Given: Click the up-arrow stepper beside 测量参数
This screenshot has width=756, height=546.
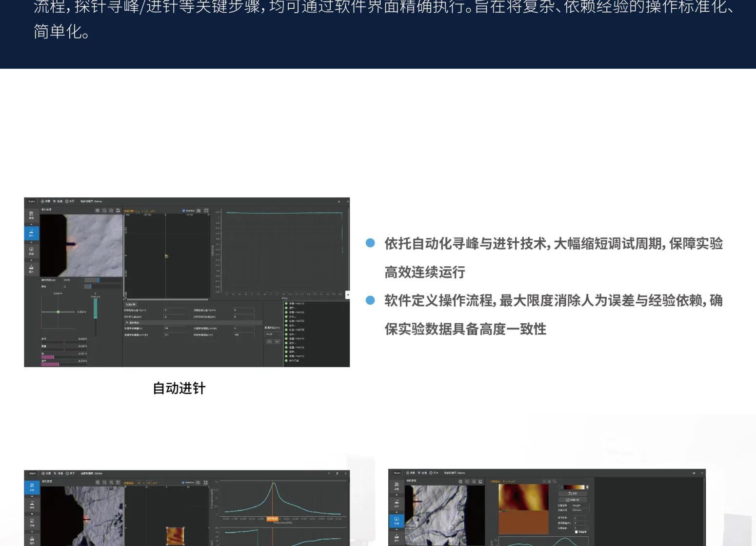Looking at the screenshot, I should pyautogui.click(x=270, y=342).
